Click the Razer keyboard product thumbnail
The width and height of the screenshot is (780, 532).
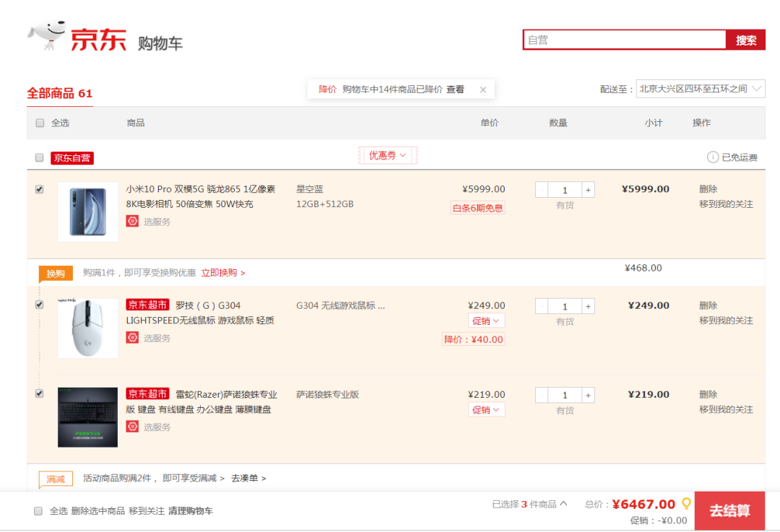click(88, 417)
